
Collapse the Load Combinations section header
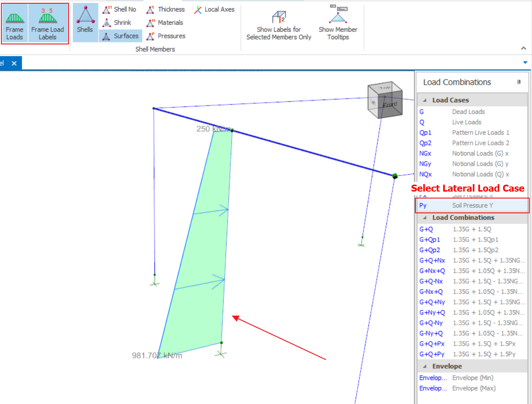pos(425,218)
